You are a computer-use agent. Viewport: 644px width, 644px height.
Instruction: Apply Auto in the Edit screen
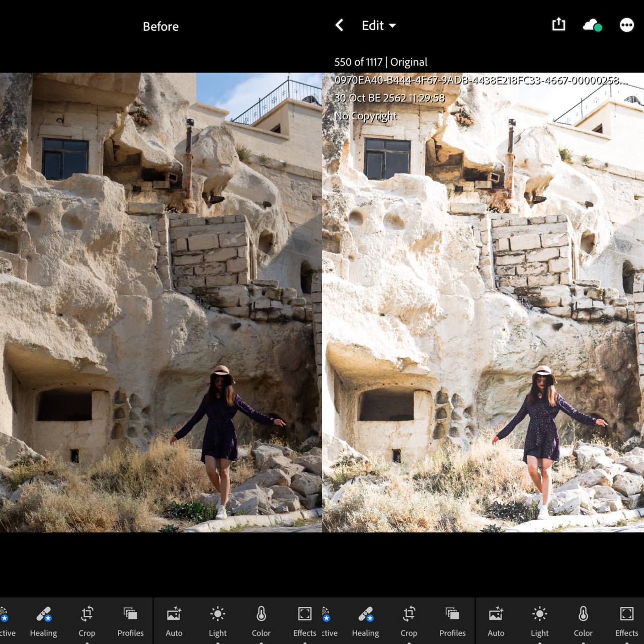496,622
